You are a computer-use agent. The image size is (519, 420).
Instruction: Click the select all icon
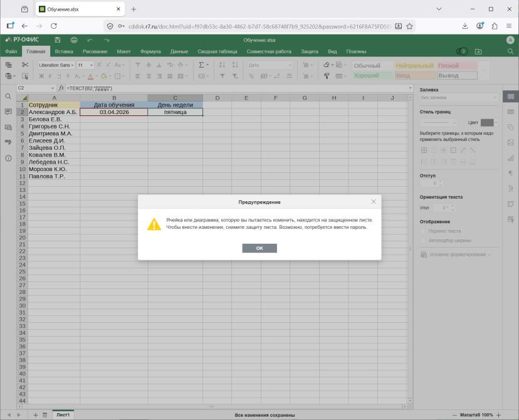pyautogui.click(x=25, y=76)
